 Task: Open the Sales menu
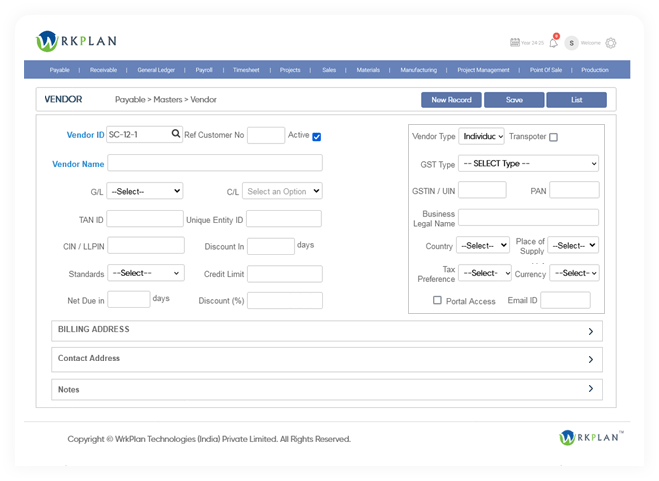click(329, 70)
